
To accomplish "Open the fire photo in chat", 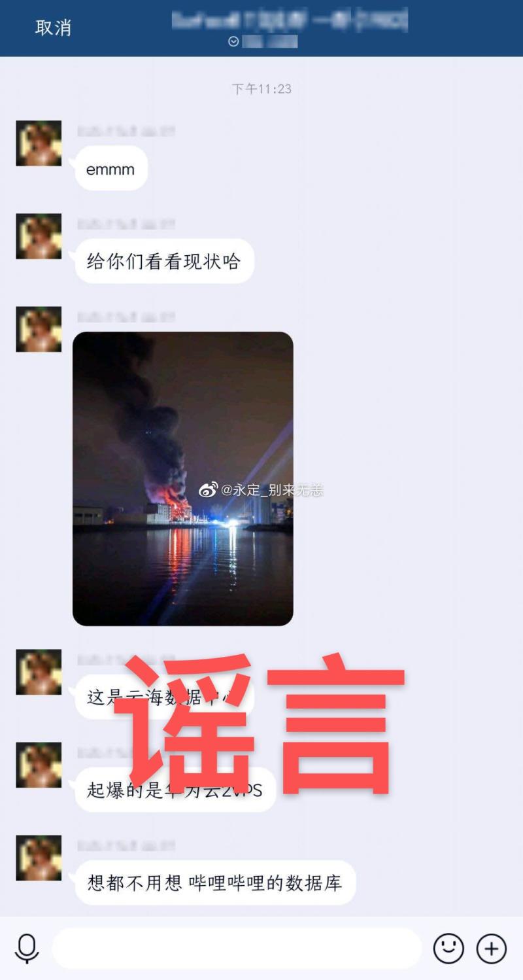I will [183, 479].
